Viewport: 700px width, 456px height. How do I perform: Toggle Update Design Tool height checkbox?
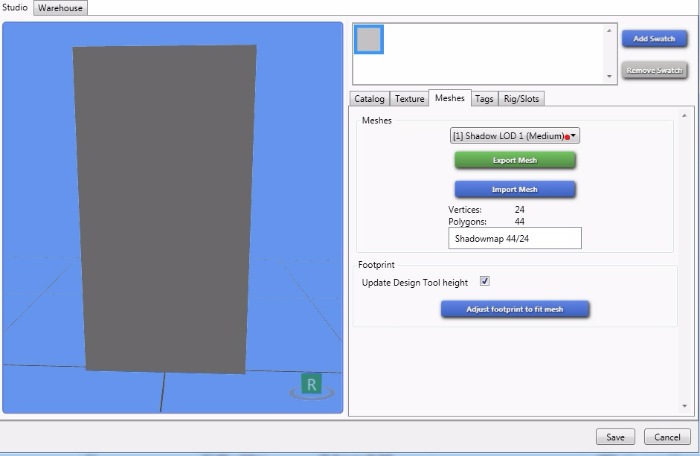click(485, 282)
